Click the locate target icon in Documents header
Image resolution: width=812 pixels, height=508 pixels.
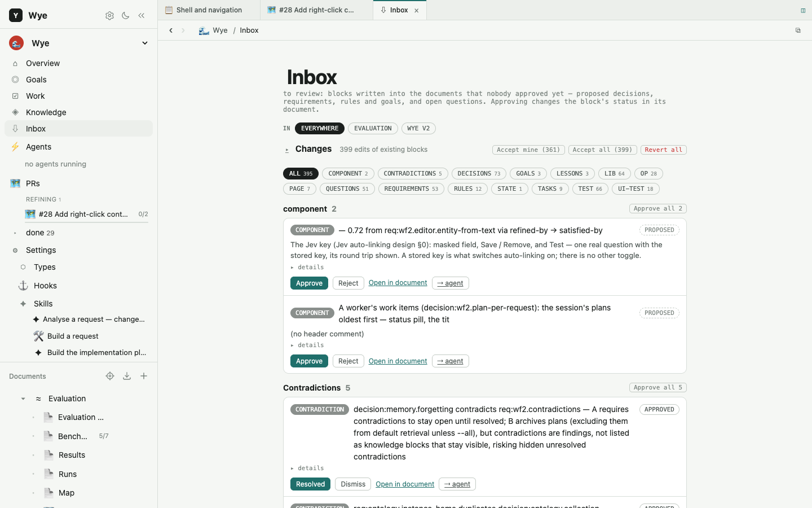[110, 376]
